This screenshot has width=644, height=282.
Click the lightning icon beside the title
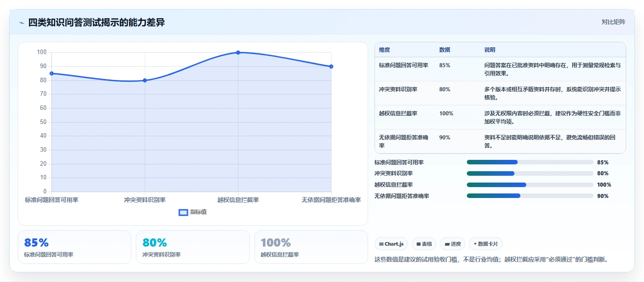pyautogui.click(x=21, y=23)
